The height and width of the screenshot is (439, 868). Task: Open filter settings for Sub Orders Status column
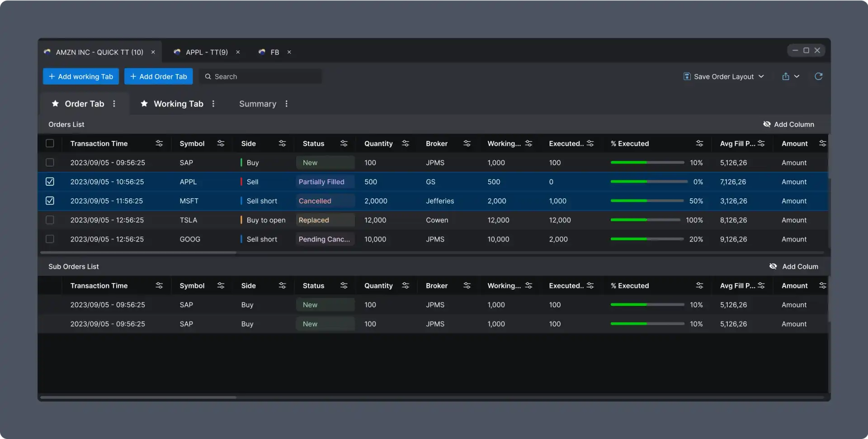(x=344, y=285)
